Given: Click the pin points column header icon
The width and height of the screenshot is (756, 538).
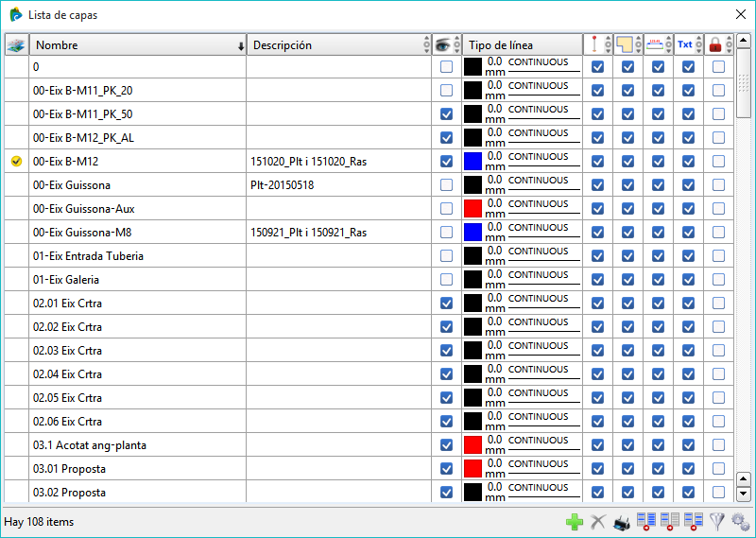Looking at the screenshot, I should point(594,44).
